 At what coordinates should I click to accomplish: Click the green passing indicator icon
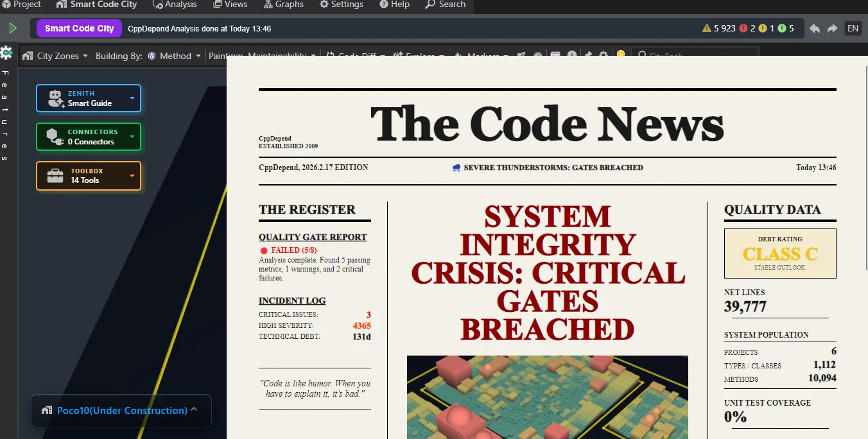click(782, 28)
